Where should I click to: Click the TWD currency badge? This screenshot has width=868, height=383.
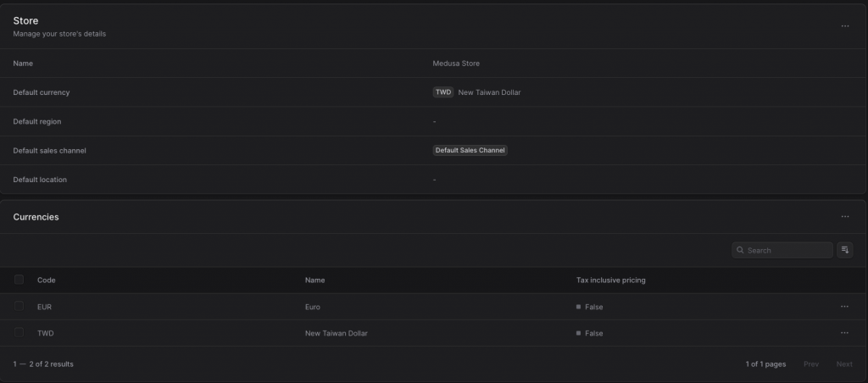click(442, 92)
